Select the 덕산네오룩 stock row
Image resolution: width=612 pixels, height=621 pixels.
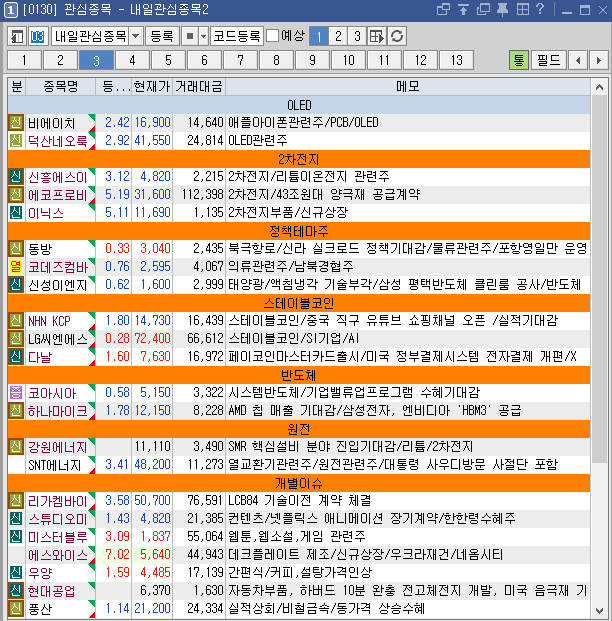point(299,141)
